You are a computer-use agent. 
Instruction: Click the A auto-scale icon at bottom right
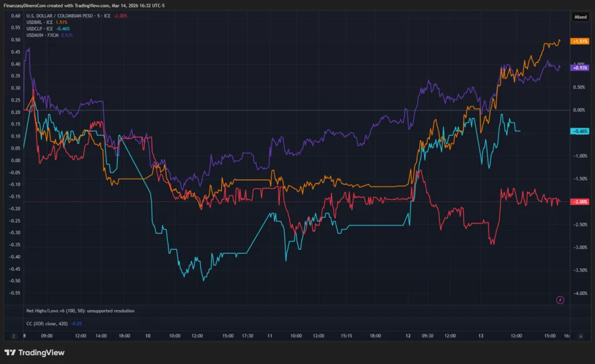point(581,336)
